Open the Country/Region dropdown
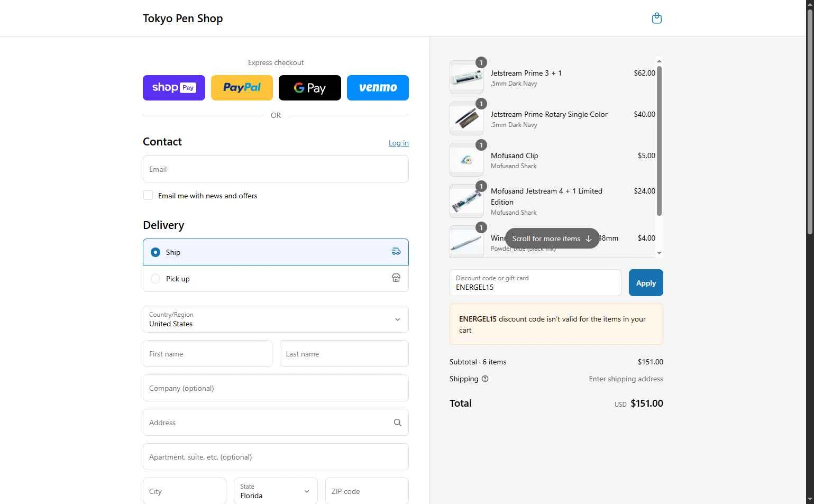This screenshot has height=504, width=814. coord(276,319)
